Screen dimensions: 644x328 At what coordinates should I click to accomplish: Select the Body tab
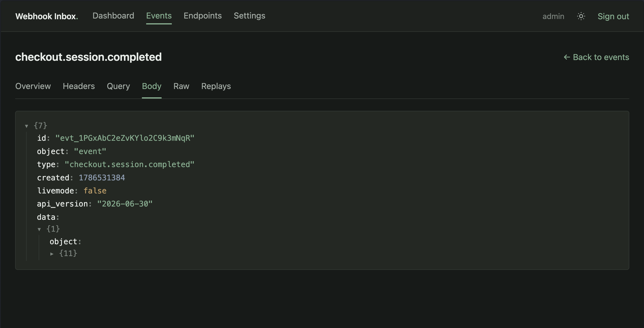click(x=151, y=86)
